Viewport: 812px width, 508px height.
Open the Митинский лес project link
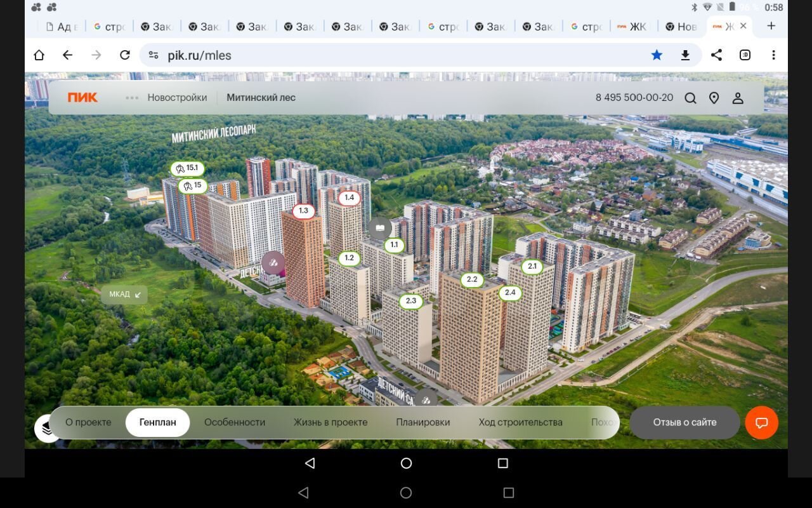[261, 98]
